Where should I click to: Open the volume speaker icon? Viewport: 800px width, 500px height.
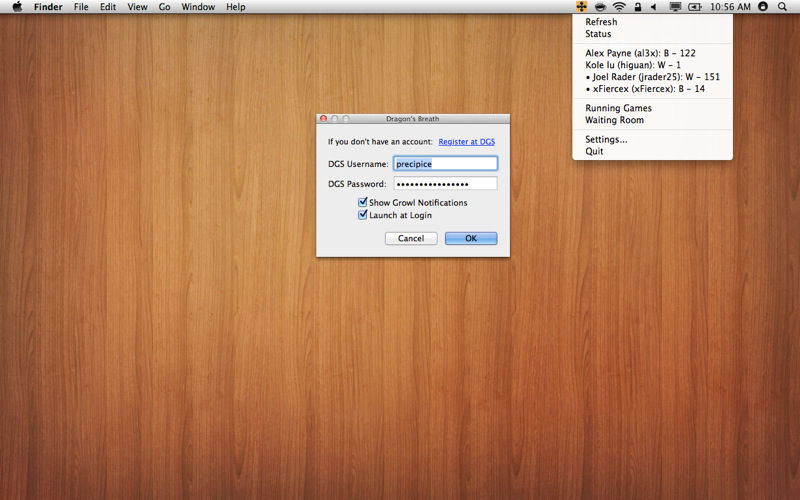point(653,7)
